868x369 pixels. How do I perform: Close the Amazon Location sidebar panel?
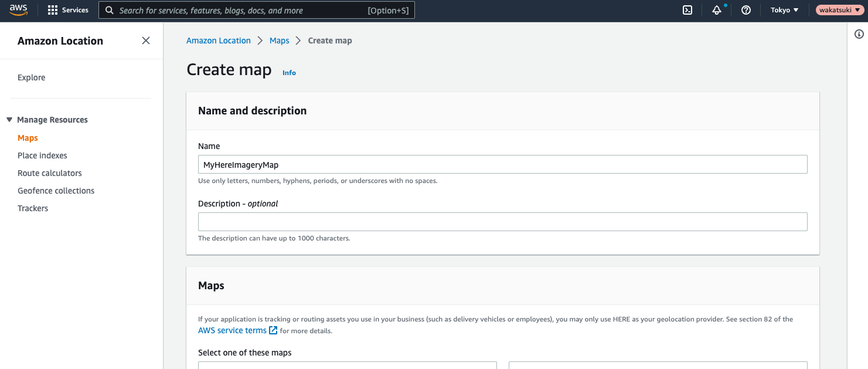146,40
